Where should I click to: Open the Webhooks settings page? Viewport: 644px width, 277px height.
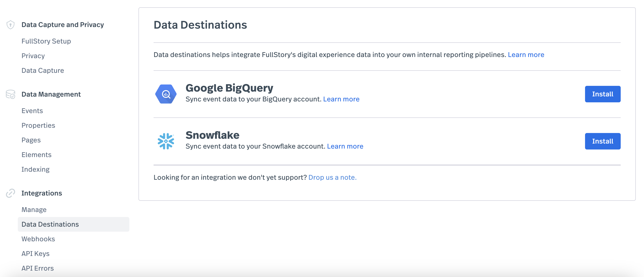38,239
